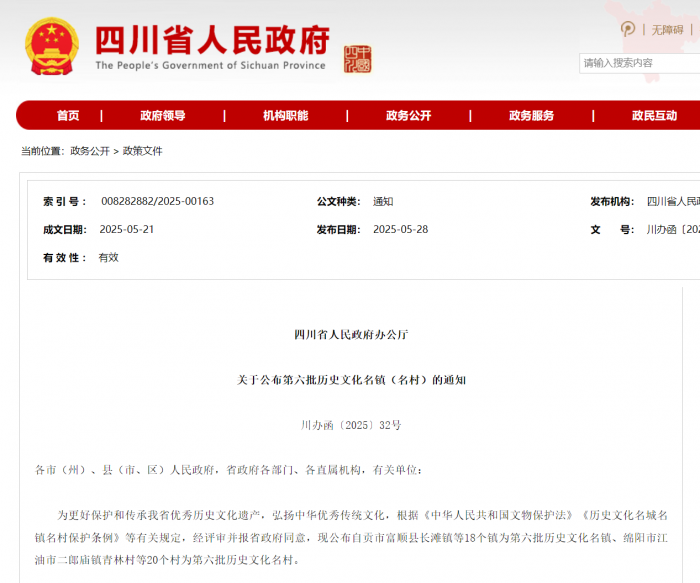700x583 pixels.
Task: Click document number 川办函〔2025〕32号
Action: click(x=351, y=425)
